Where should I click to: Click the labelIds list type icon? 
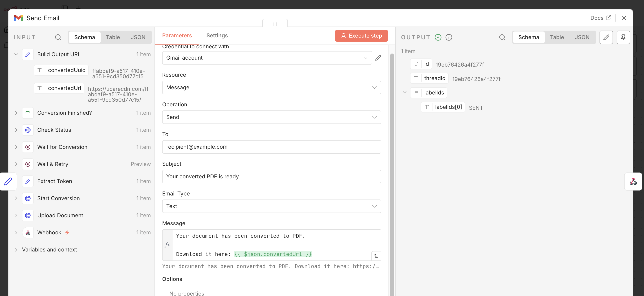(x=416, y=93)
